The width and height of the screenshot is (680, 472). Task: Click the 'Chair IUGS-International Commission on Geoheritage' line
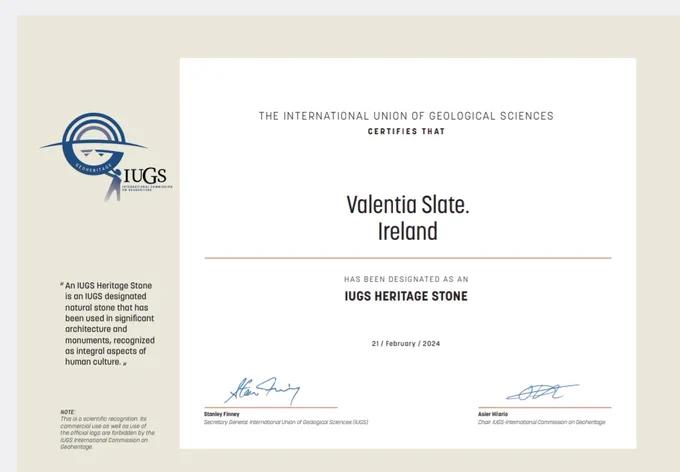542,422
